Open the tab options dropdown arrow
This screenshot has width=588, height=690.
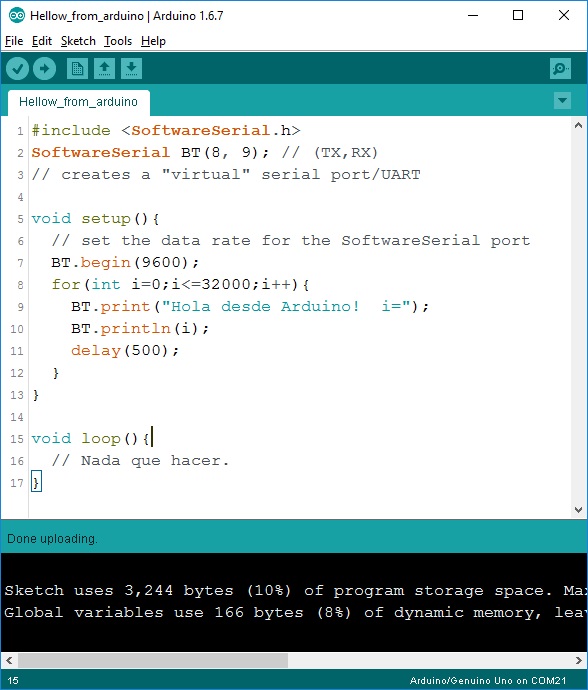(x=562, y=100)
